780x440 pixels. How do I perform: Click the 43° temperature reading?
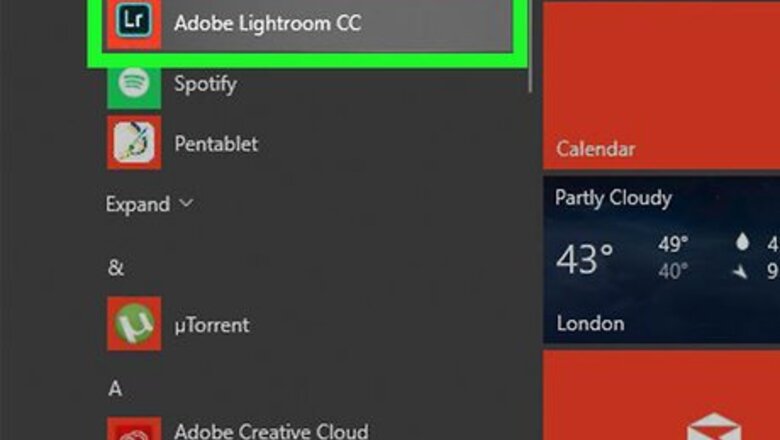[584, 259]
